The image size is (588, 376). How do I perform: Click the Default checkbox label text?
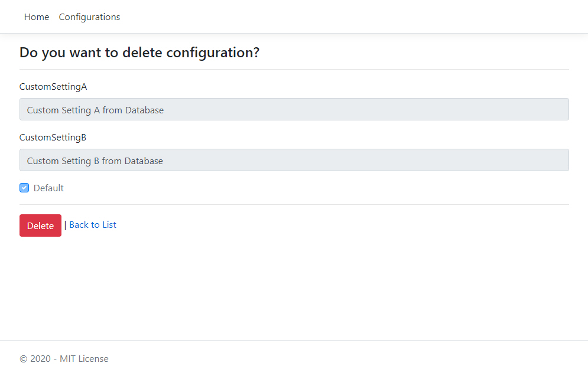pyautogui.click(x=48, y=188)
